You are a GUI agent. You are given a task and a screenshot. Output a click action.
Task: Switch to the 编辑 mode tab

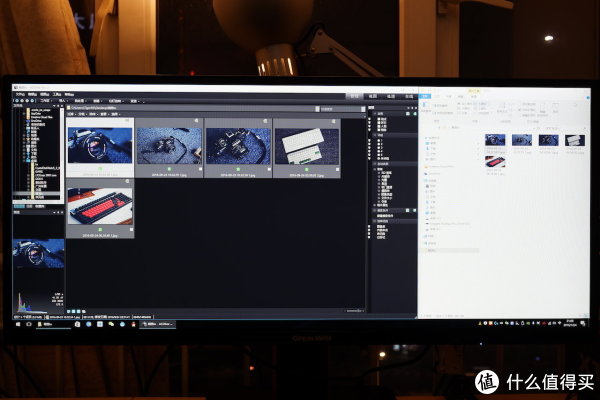[x=391, y=96]
